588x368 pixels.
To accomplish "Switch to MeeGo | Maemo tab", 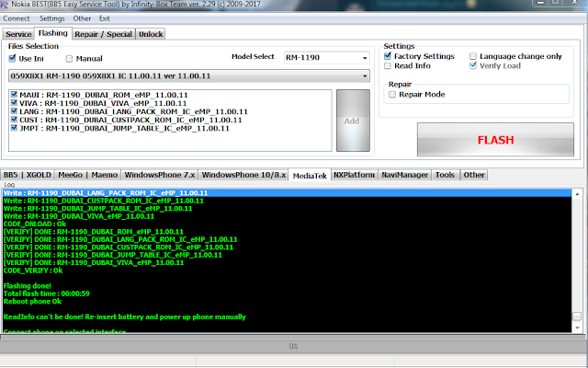I will coord(88,175).
